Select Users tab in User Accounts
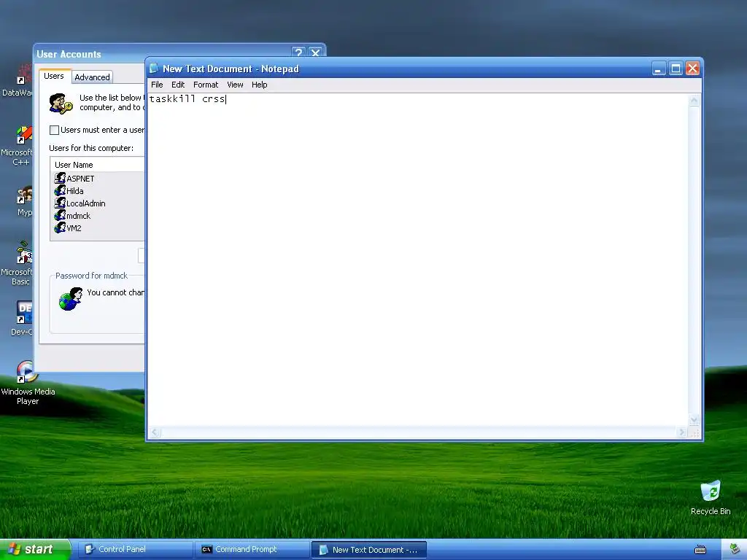Screen dimensions: 747x560 click(54, 76)
